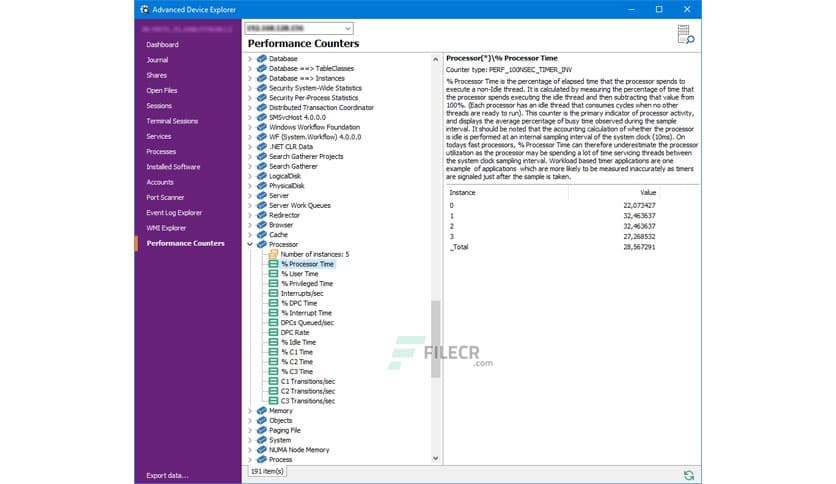Click the NUMA Node Memory icon
Screen dimensions: 836x484
[261, 450]
